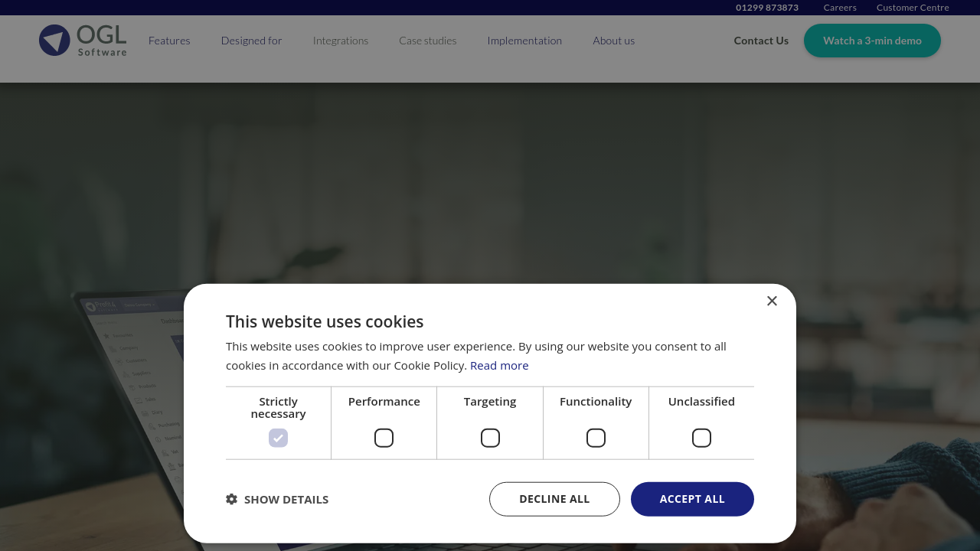Check the Unclassified cookies checkbox
Viewport: 980px width, 551px height.
tap(701, 438)
